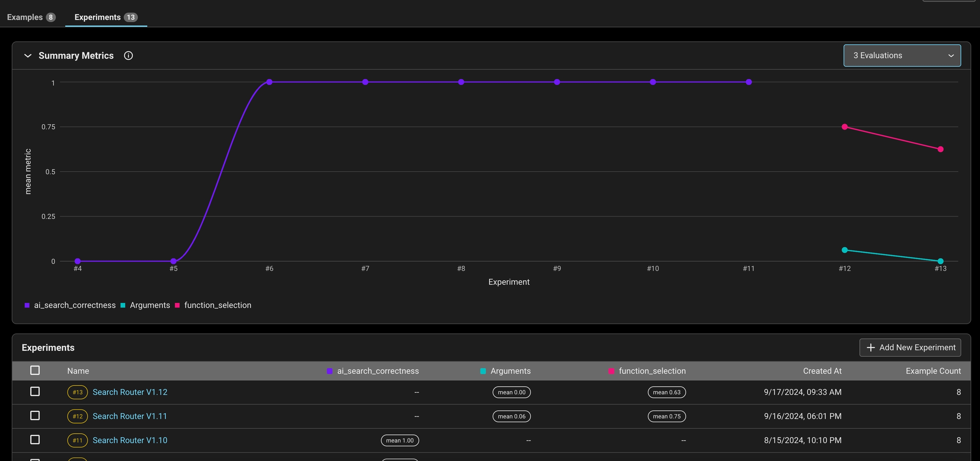This screenshot has height=461, width=980.
Task: Click the #11 experiment badge in table
Action: [77, 440]
